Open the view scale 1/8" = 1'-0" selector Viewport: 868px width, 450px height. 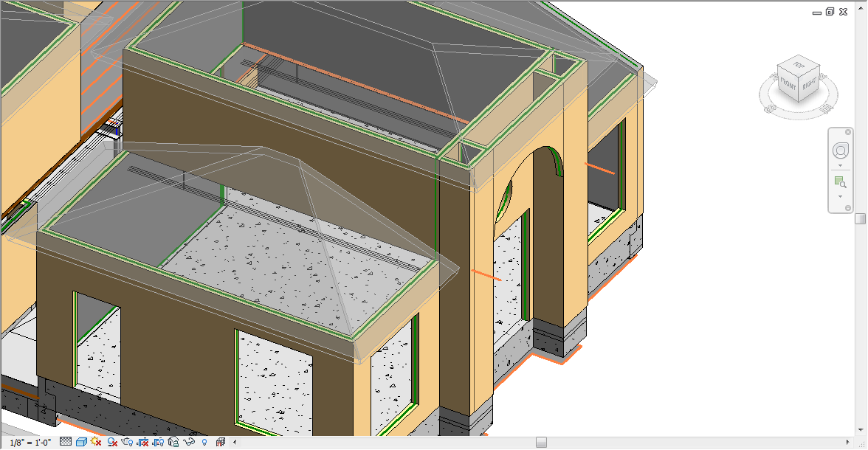[x=30, y=442]
